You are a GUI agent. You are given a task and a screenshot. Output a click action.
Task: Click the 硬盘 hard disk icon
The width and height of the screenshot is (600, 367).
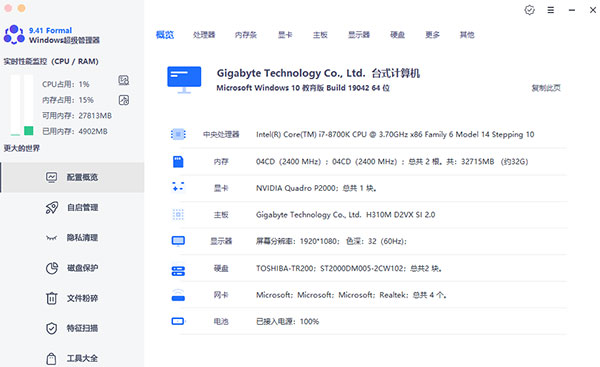click(178, 271)
